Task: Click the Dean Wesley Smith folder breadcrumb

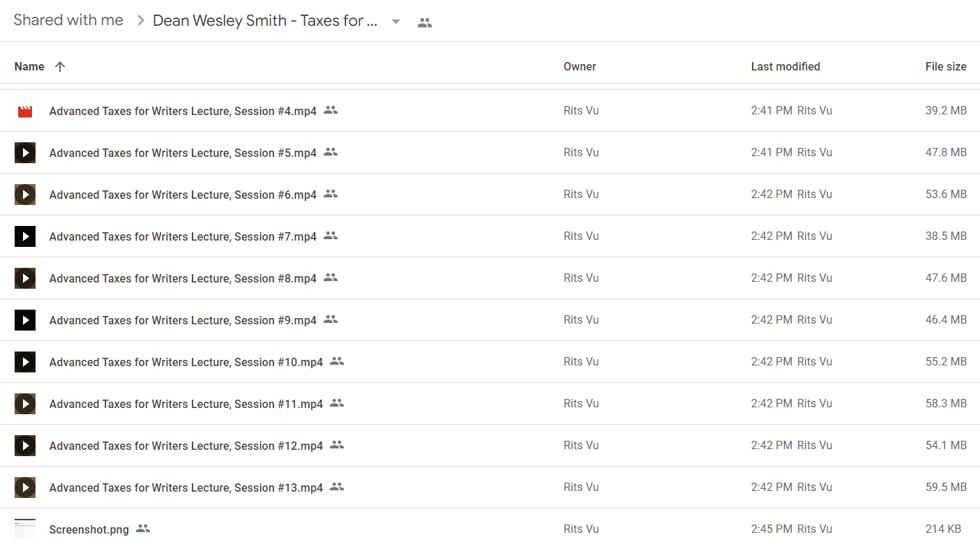Action: click(265, 21)
